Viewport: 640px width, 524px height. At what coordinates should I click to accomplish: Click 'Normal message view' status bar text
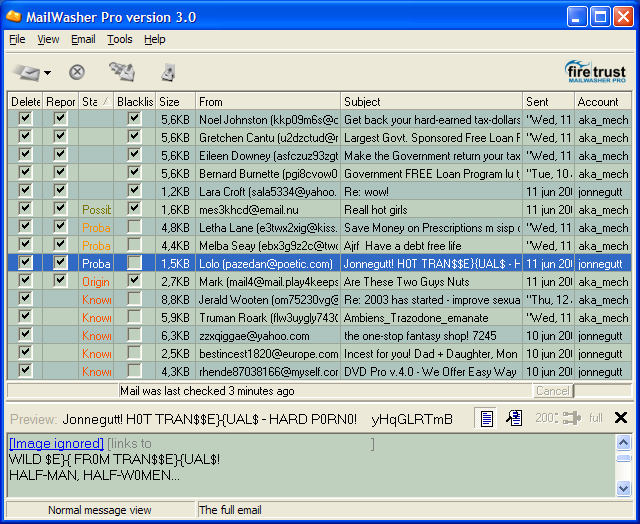[x=100, y=510]
